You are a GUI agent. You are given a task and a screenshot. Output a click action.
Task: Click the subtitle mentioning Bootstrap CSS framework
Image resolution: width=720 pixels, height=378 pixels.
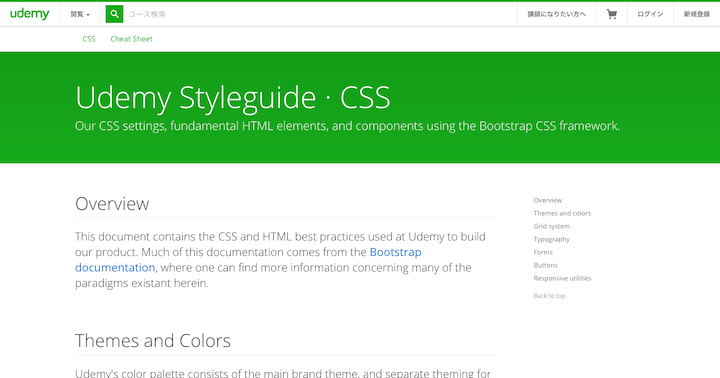coord(347,126)
